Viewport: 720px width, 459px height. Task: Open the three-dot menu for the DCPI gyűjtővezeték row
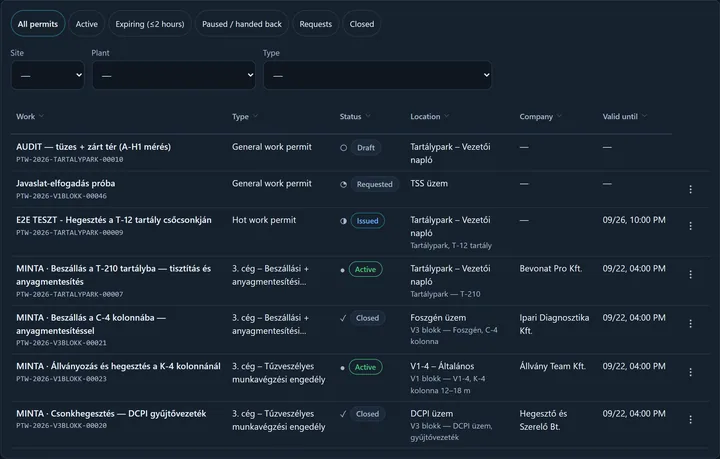tap(690, 420)
